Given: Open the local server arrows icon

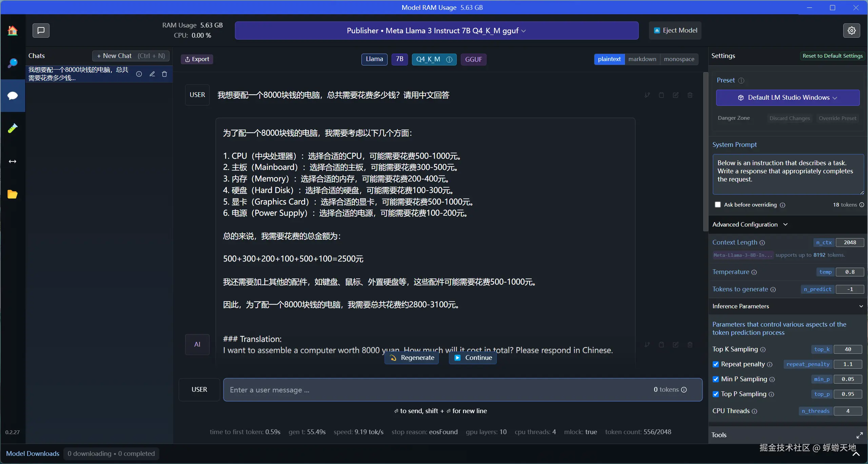Looking at the screenshot, I should [x=13, y=161].
